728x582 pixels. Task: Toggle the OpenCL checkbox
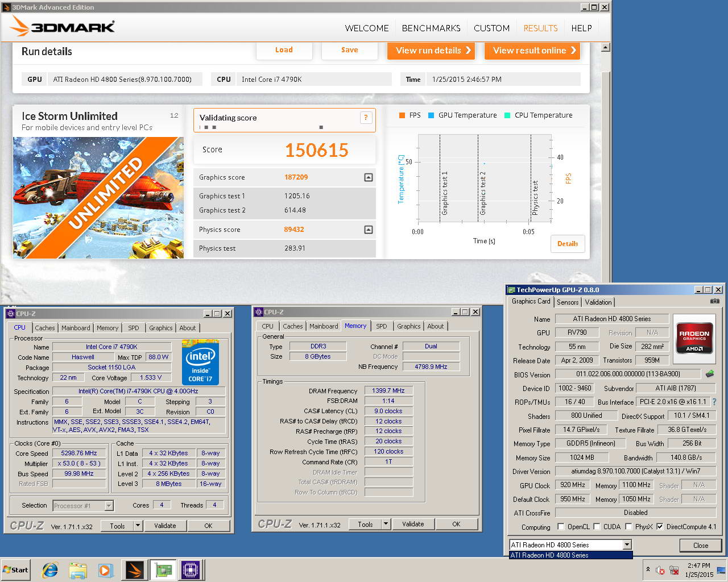click(x=561, y=527)
